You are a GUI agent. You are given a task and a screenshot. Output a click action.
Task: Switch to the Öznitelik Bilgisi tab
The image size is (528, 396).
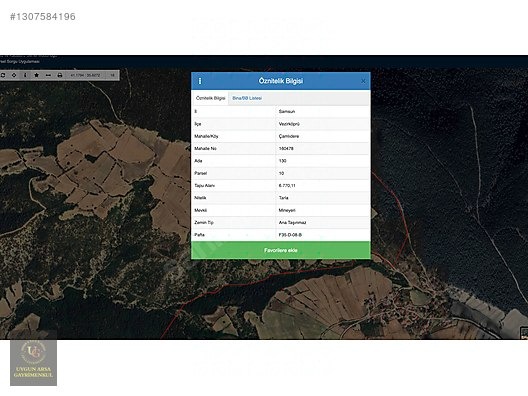(210, 98)
